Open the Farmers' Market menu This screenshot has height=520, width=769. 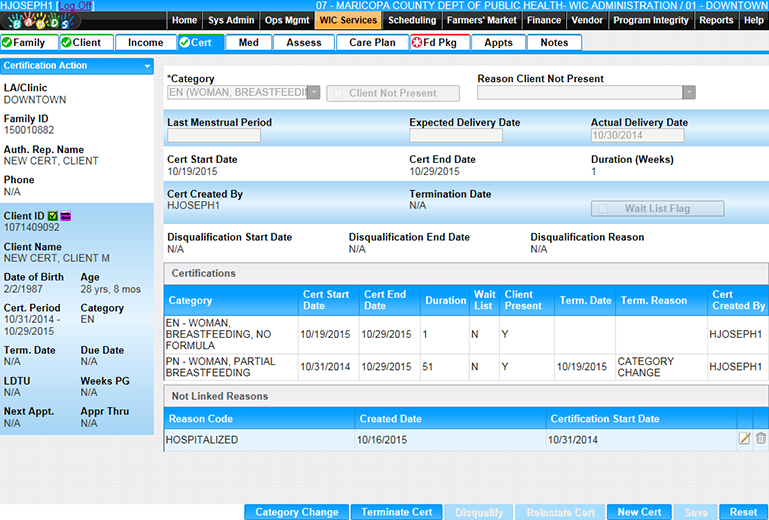482,20
